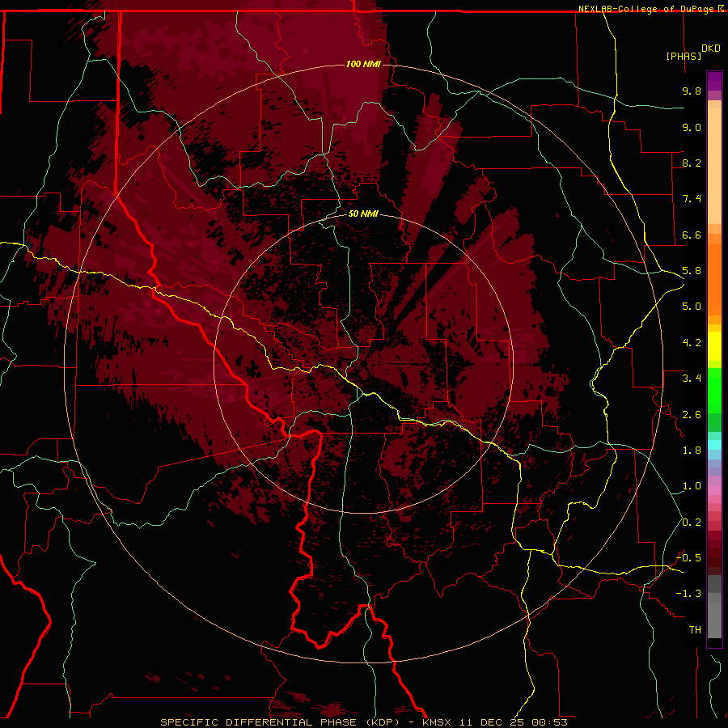Click the 8.2 scale value
728x728 pixels.
tap(692, 163)
